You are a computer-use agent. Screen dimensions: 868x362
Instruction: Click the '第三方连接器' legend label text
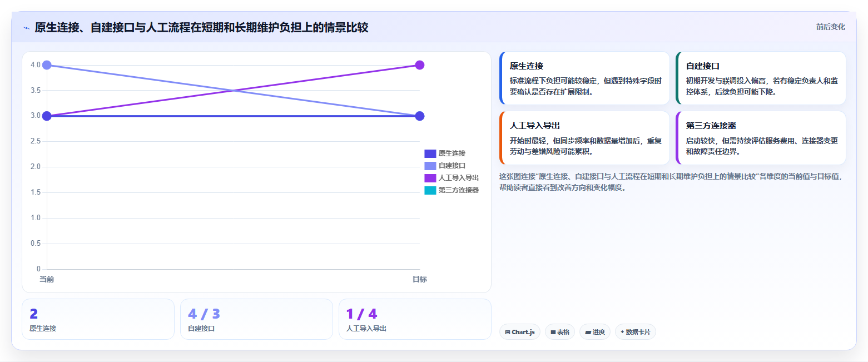[458, 190]
